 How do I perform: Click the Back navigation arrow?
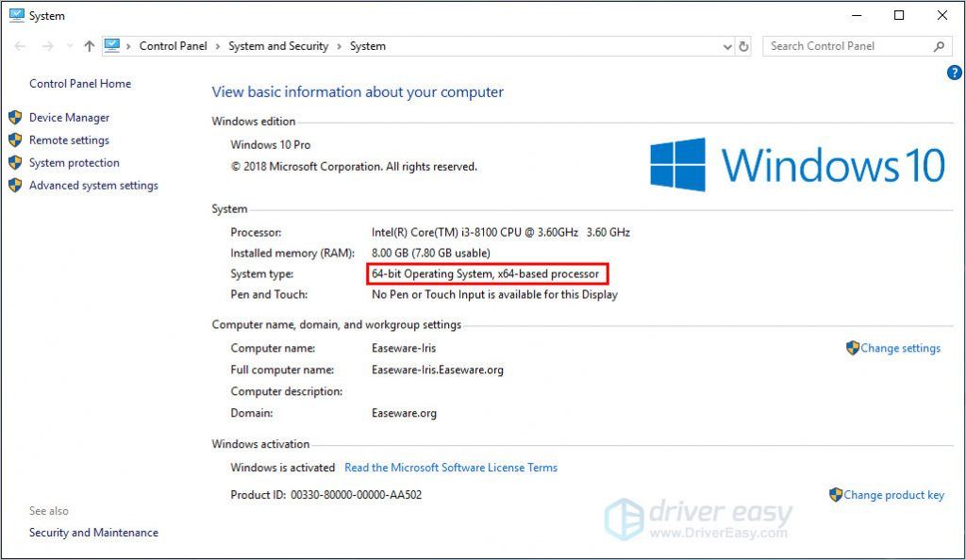coord(20,46)
